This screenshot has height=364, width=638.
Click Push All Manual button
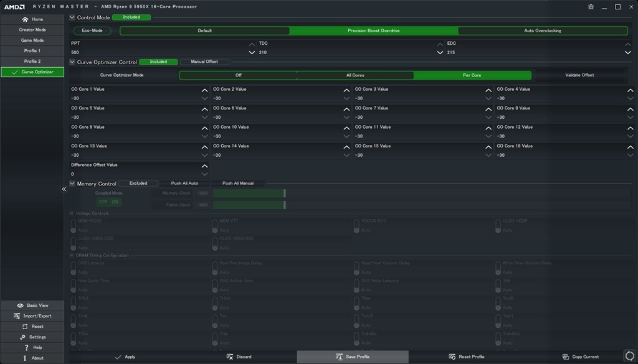238,183
